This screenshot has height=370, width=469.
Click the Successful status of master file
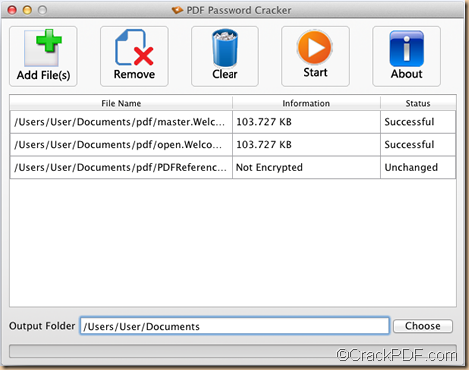418,122
